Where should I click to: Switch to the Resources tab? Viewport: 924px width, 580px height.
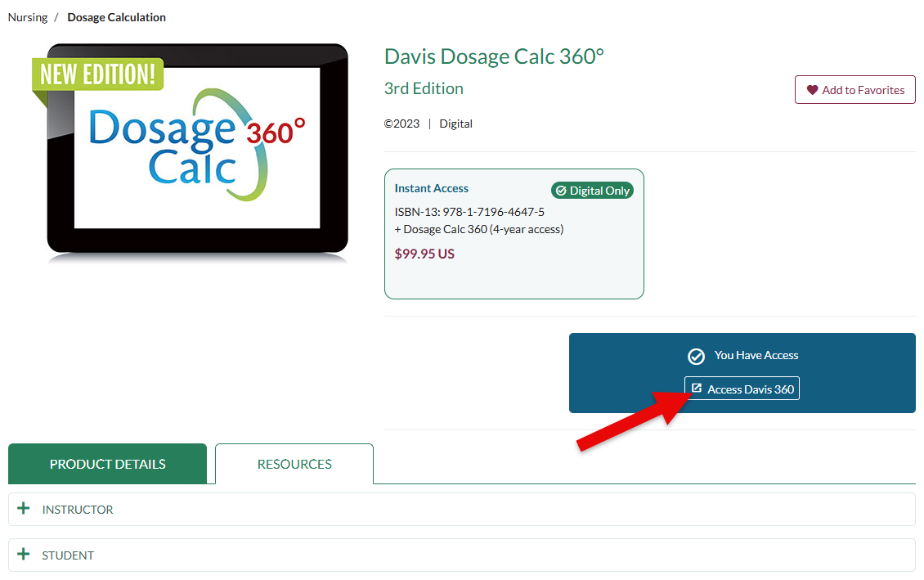click(x=294, y=464)
